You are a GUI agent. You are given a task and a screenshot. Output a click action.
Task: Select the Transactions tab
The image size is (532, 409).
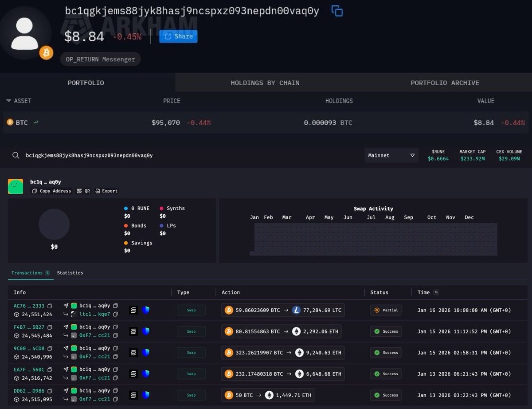(31, 273)
